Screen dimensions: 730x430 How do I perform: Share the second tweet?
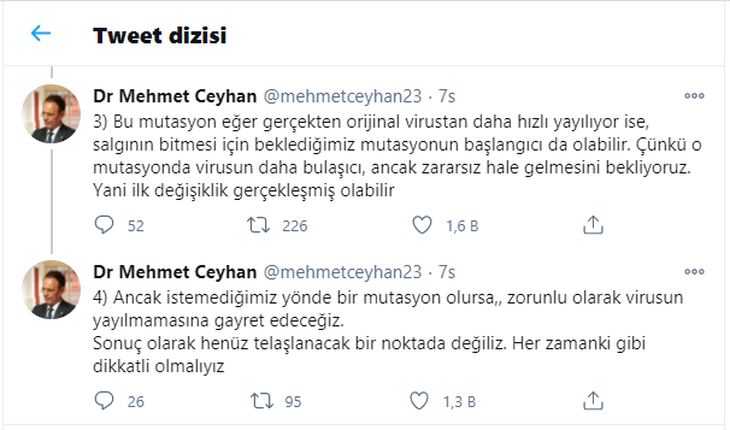(x=592, y=401)
